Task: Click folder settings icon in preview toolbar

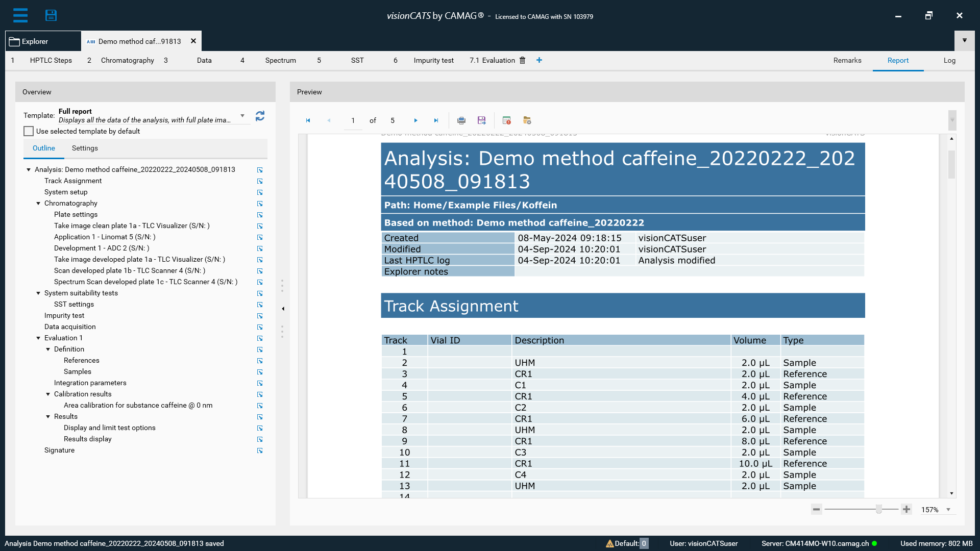Action: click(527, 120)
